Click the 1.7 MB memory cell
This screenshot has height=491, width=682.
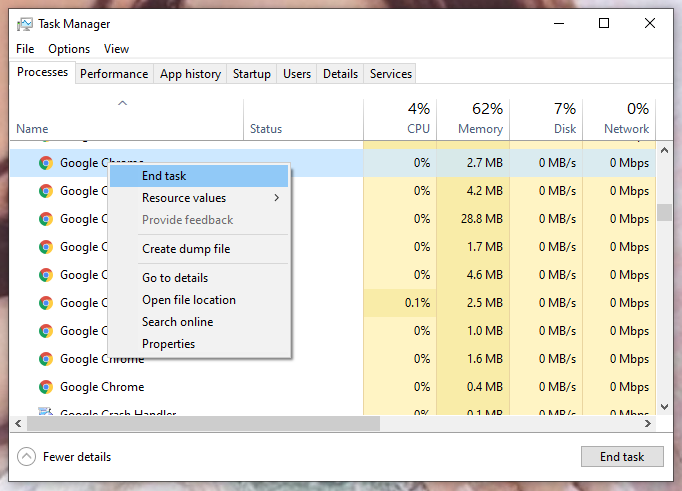(x=473, y=247)
